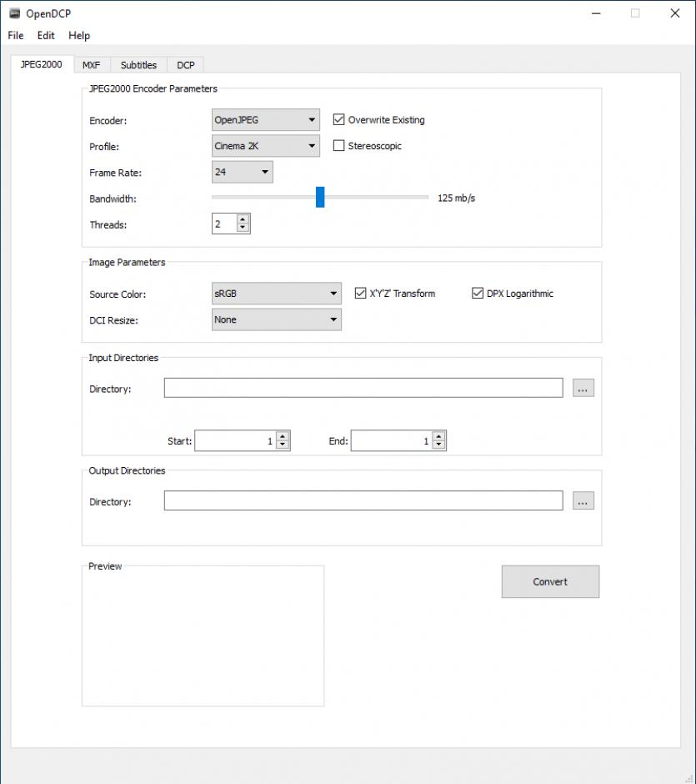Click the Output Directory text field
The height and width of the screenshot is (784, 696).
[363, 500]
